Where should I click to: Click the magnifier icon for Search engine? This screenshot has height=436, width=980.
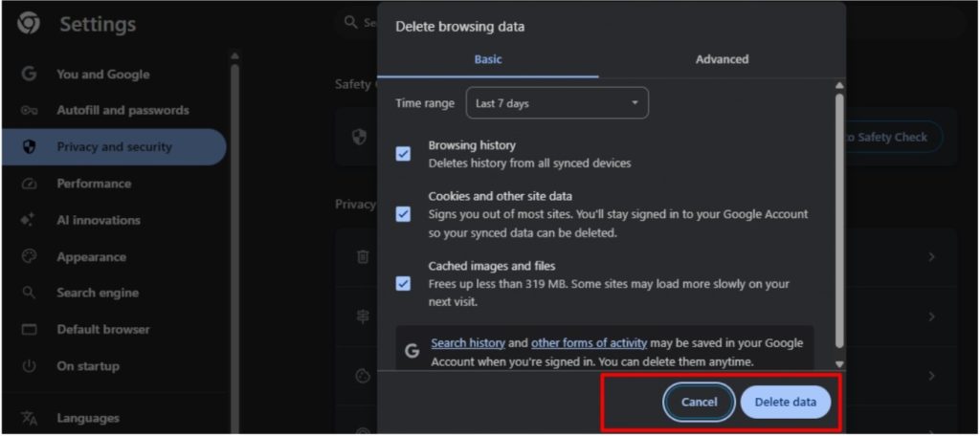tap(29, 293)
